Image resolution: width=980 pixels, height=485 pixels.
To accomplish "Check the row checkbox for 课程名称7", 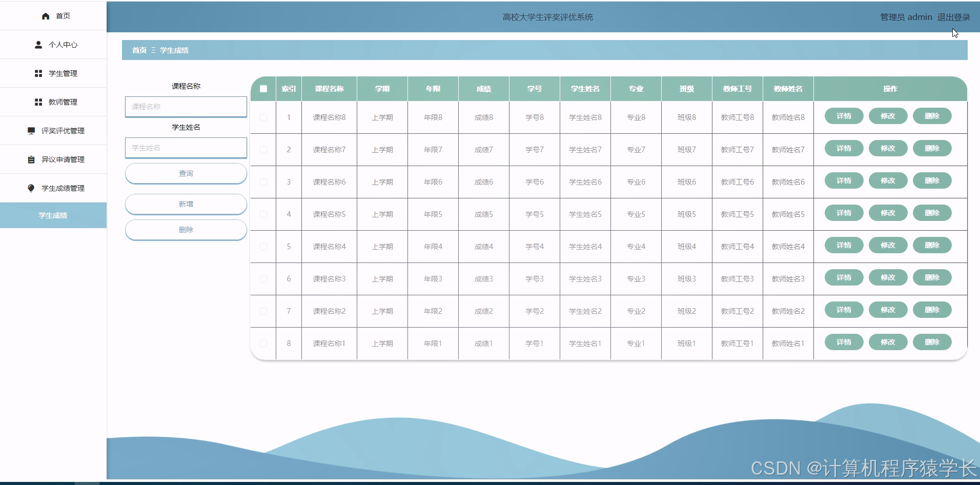I will pyautogui.click(x=263, y=150).
